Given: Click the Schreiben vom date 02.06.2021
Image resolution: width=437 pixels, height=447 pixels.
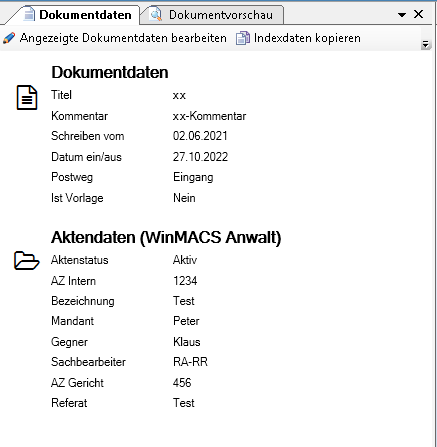Looking at the screenshot, I should coord(200,136).
